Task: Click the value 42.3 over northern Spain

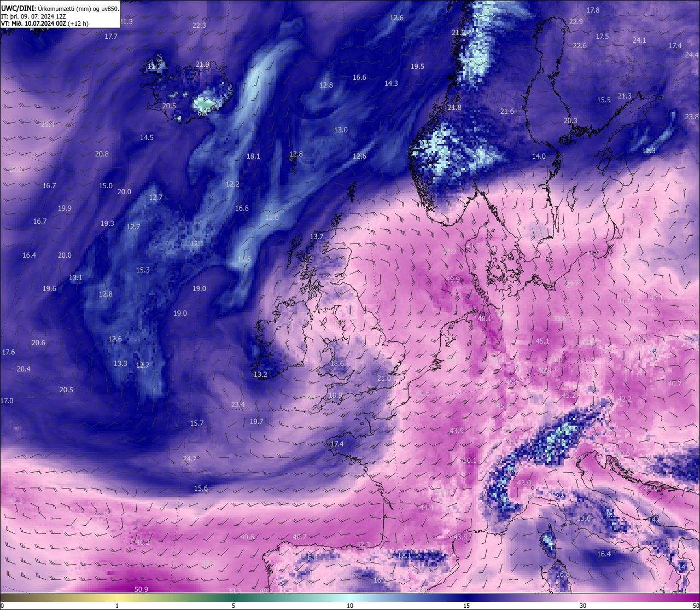Action: (363, 544)
